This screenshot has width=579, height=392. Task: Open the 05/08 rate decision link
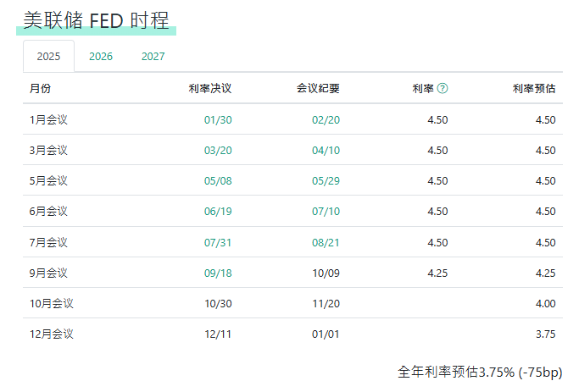(x=218, y=180)
